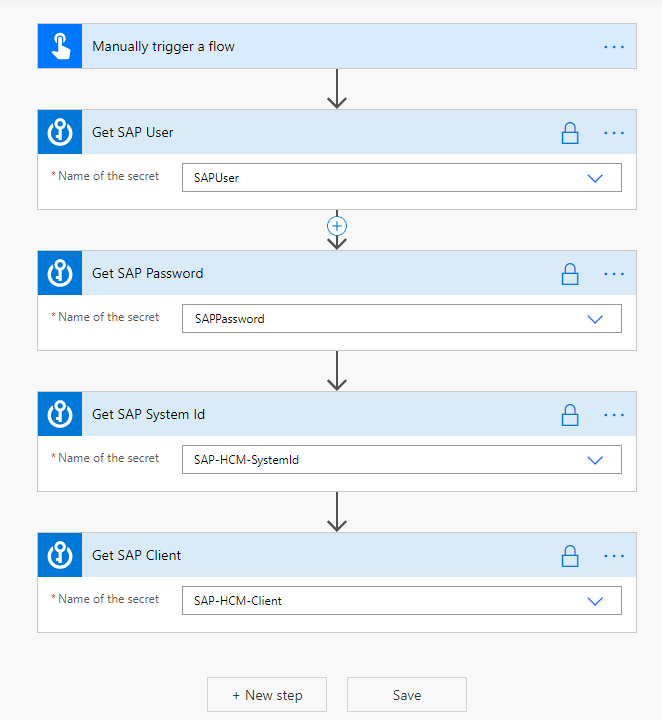Collapse the Get SAP System Id action header
Screen dimensions: 662x720
click(x=337, y=414)
